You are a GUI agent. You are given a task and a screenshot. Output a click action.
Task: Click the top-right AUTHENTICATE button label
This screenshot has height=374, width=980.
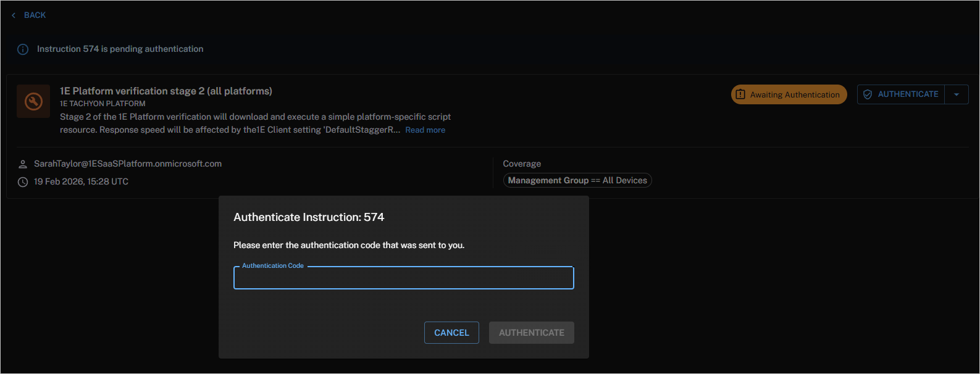908,94
